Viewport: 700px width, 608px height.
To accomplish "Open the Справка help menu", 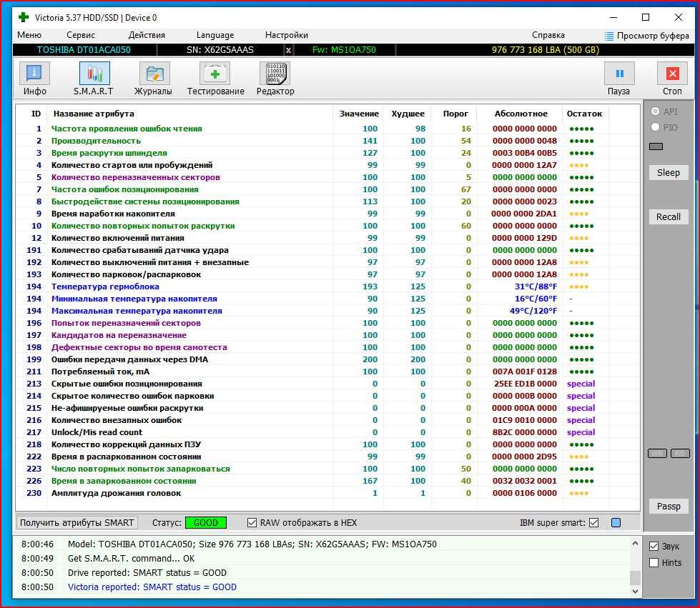I will click(548, 35).
